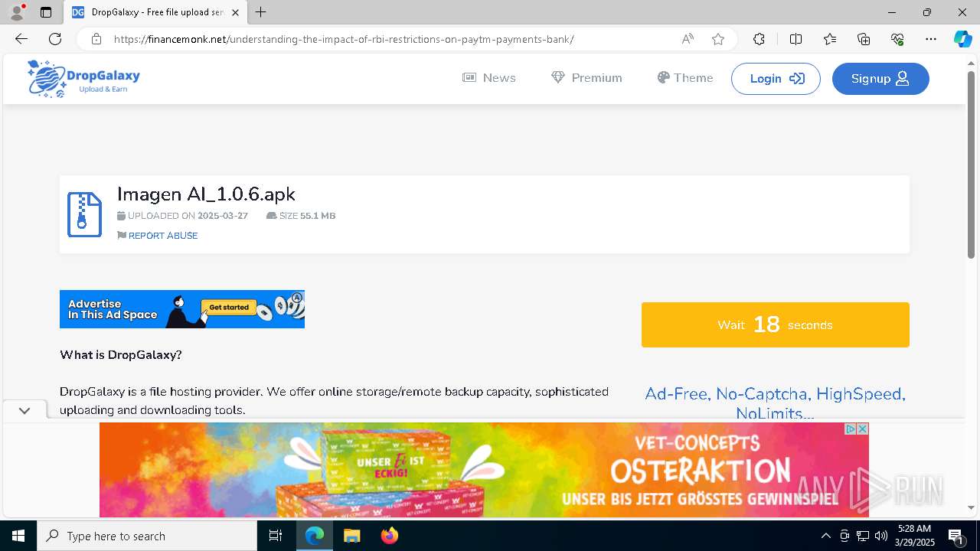
Task: Open the Theme menu item
Action: (685, 78)
